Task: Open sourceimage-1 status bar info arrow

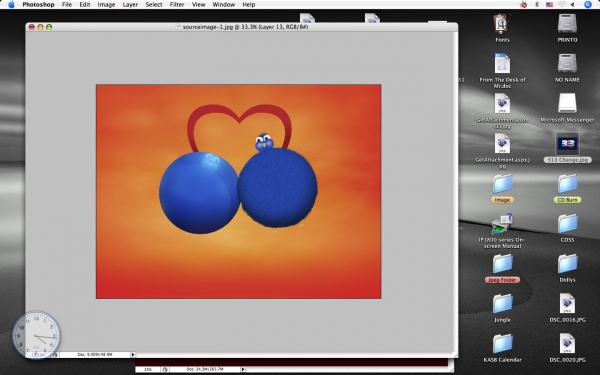Action: [x=133, y=355]
